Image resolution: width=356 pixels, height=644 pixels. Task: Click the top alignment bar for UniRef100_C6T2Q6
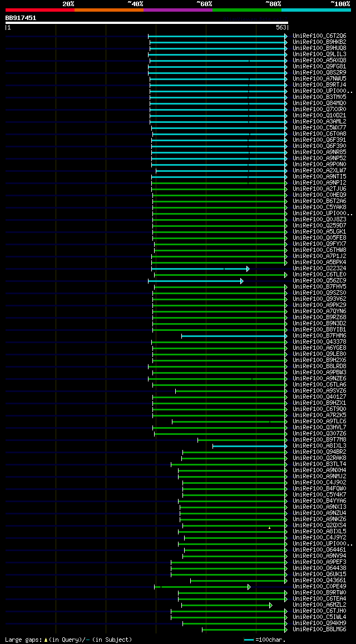pos(218,37)
